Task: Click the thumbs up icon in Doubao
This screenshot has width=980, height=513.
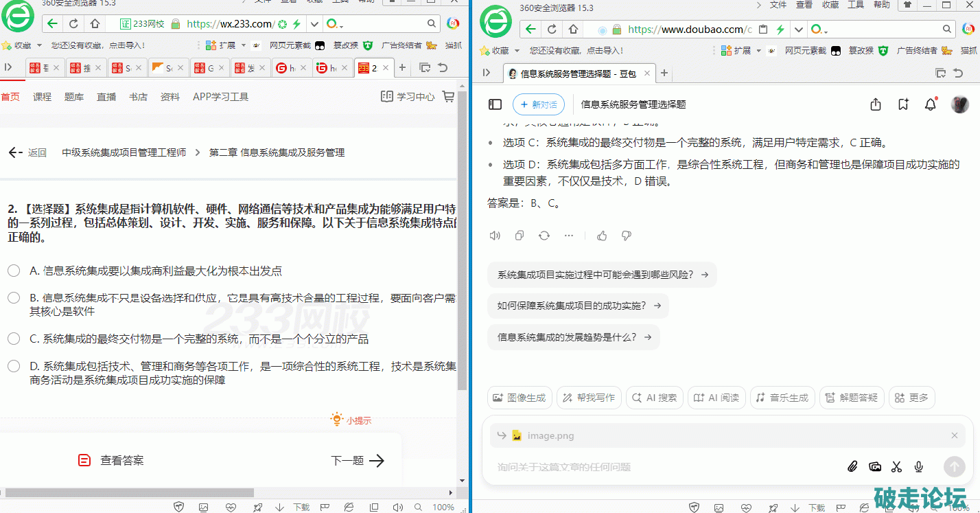Action: (602, 236)
